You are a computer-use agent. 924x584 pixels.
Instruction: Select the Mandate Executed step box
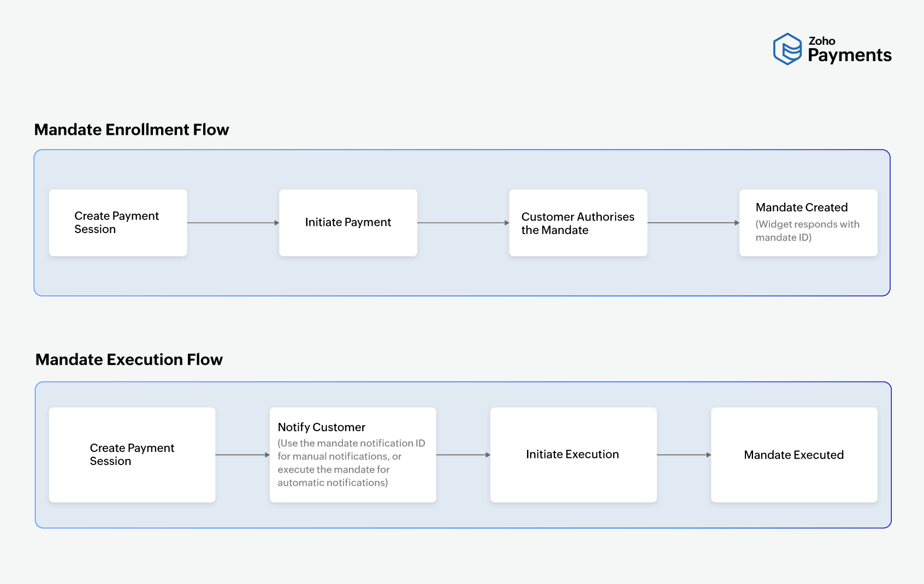tap(793, 455)
